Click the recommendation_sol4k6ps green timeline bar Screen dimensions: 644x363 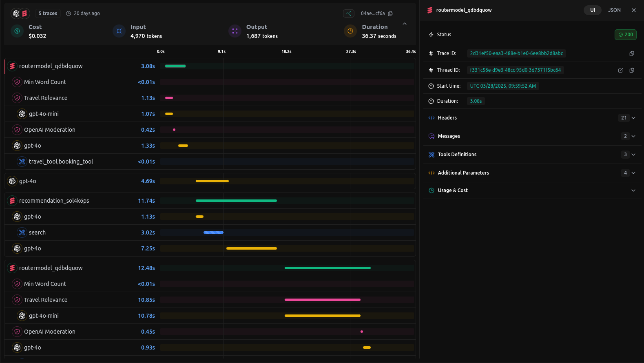pos(236,201)
